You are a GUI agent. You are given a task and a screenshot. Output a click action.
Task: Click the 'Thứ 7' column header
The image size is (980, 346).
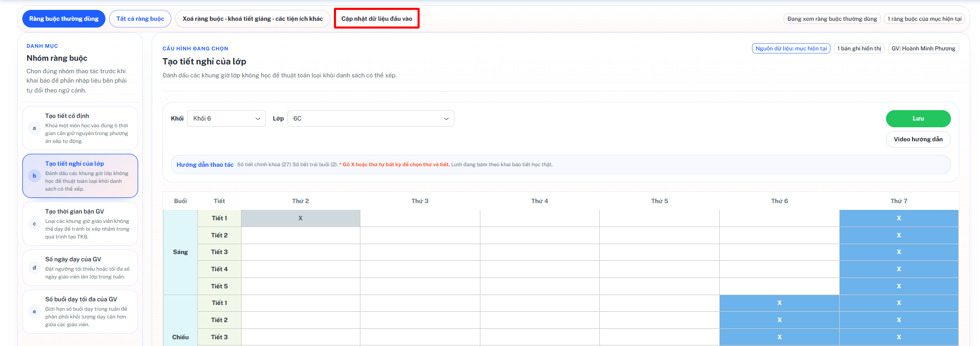tap(899, 201)
